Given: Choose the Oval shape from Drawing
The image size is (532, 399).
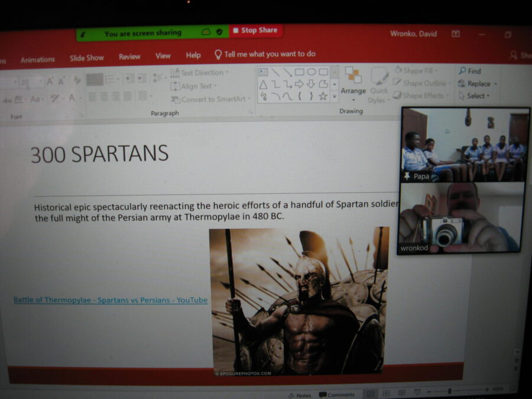Looking at the screenshot, I should click(x=312, y=72).
